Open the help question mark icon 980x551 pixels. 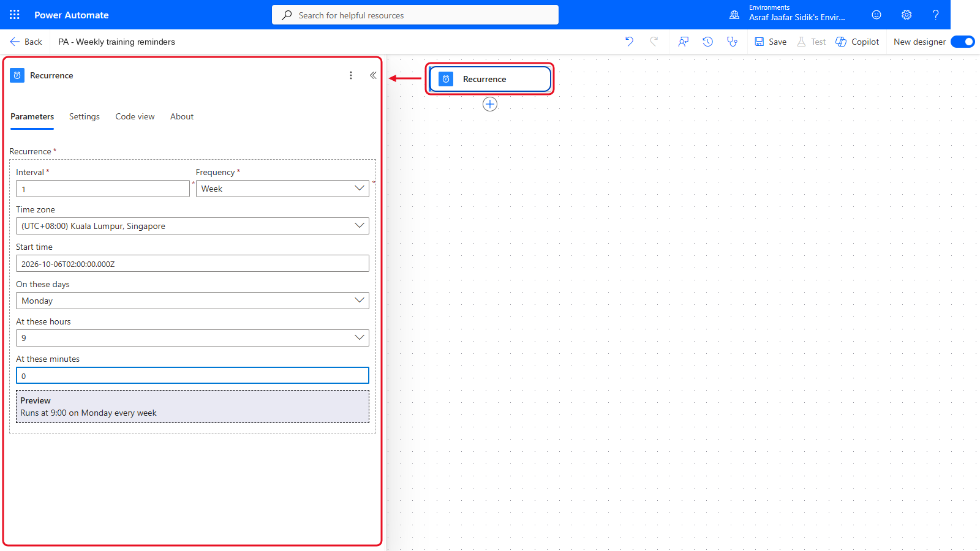(935, 15)
